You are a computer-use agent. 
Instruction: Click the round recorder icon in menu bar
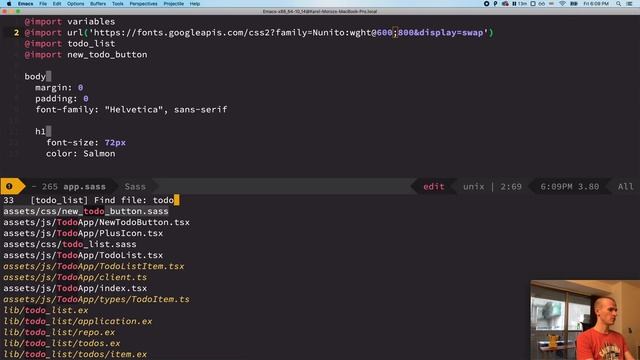pos(487,4)
